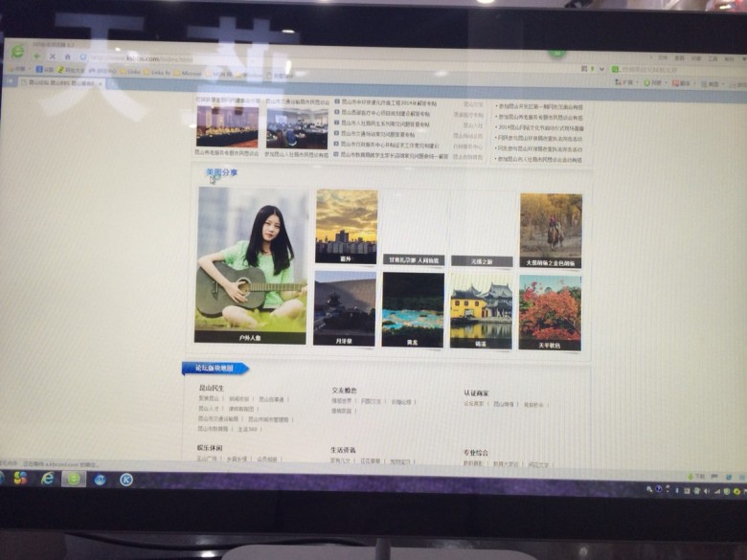Go to the browser home page icon
747x560 pixels.
pos(68,56)
